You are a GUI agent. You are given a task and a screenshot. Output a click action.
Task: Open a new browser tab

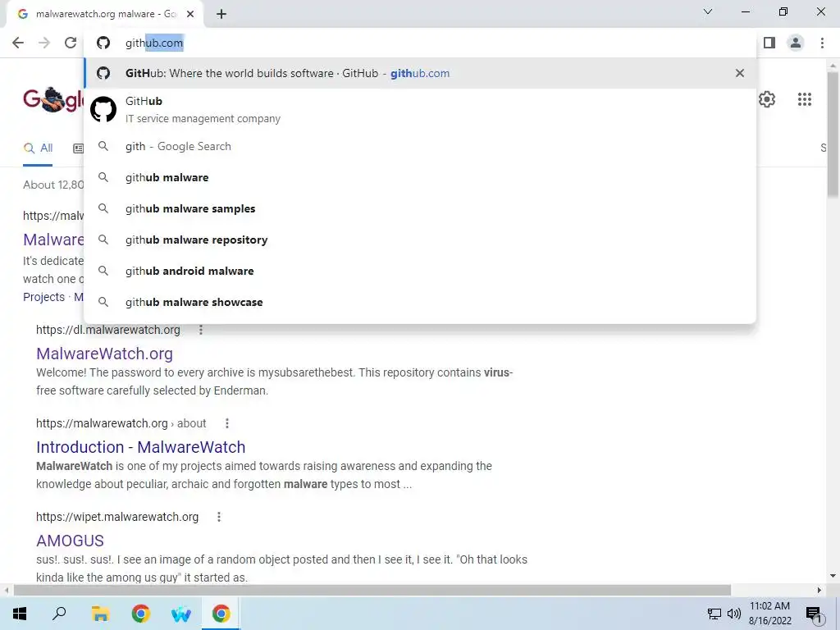pos(221,14)
